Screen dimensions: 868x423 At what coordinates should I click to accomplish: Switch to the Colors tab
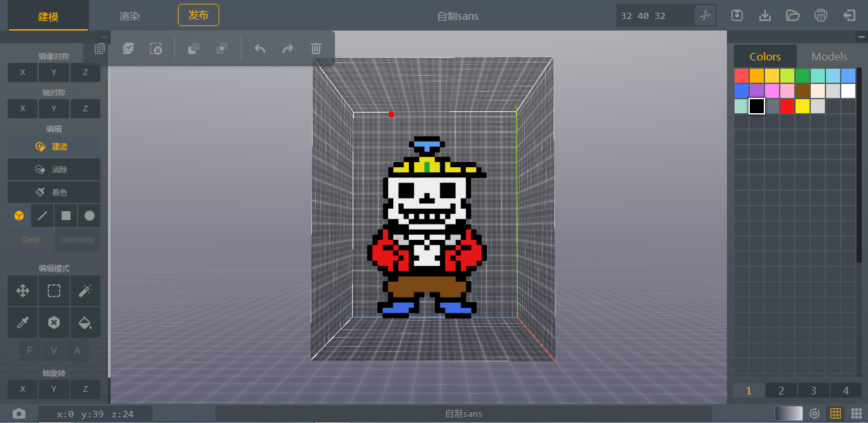click(x=765, y=57)
